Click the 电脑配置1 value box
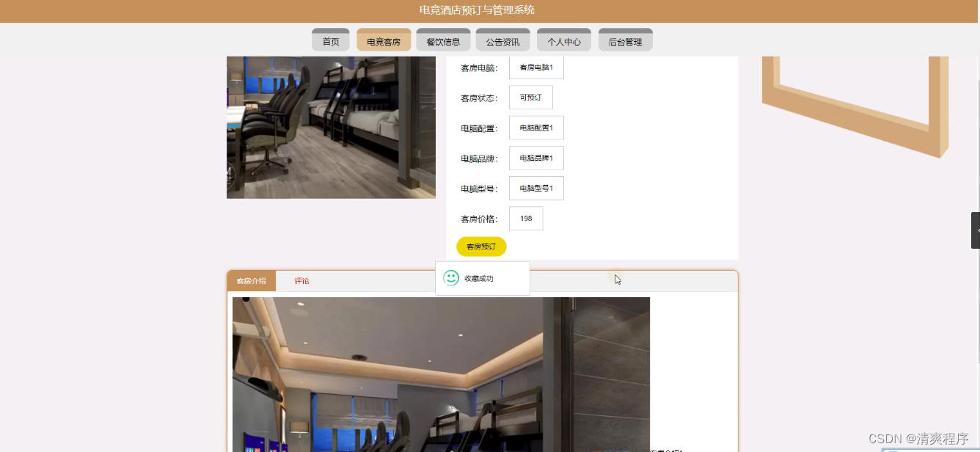Image resolution: width=980 pixels, height=452 pixels. coord(536,128)
